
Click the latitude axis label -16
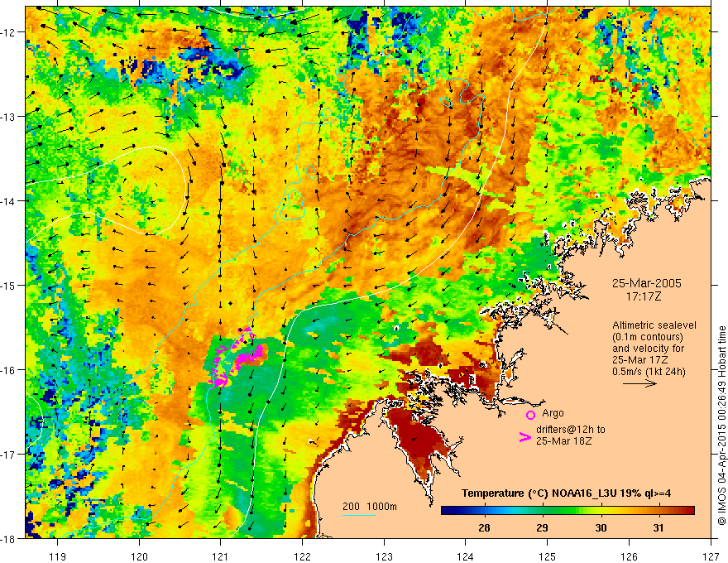9,370
